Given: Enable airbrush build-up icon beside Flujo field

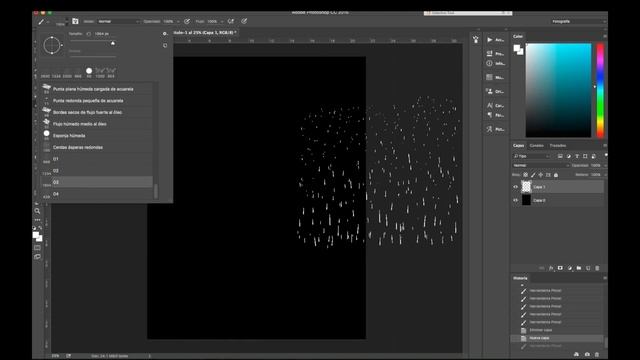Looking at the screenshot, I should pos(231,21).
